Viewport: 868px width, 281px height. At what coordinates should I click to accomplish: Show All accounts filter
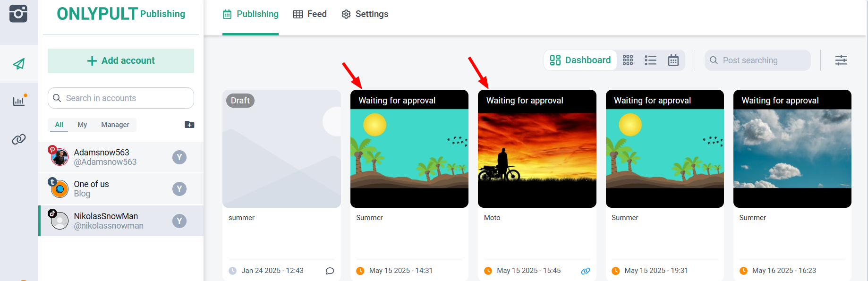(x=59, y=125)
